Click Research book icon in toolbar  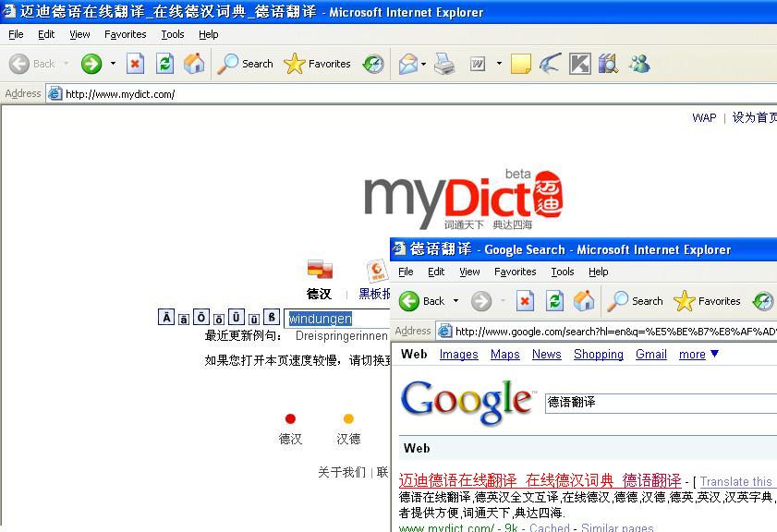point(609,64)
